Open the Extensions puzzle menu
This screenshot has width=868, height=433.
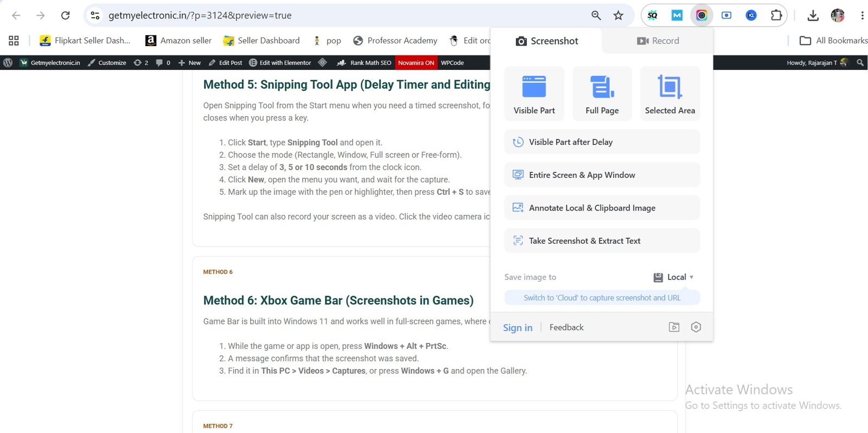coord(776,15)
